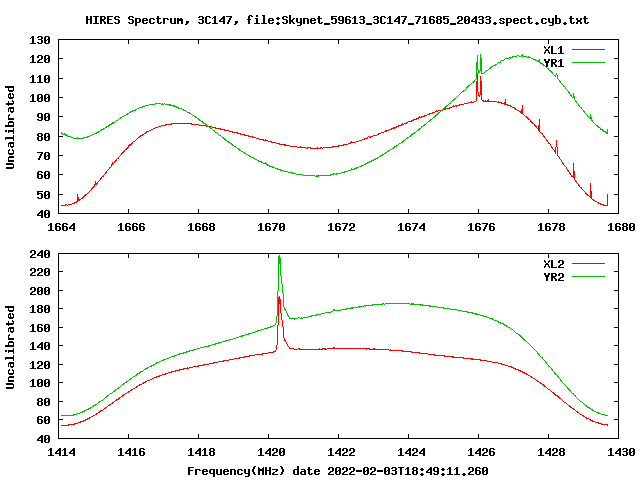Click the 1670 x-axis tick label
Screen dimensions: 640x480
point(271,227)
